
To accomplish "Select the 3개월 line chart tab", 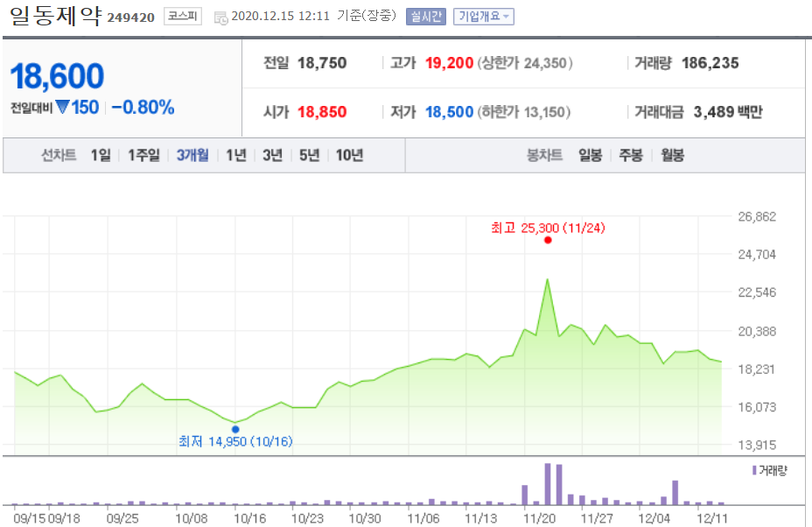I will [192, 155].
